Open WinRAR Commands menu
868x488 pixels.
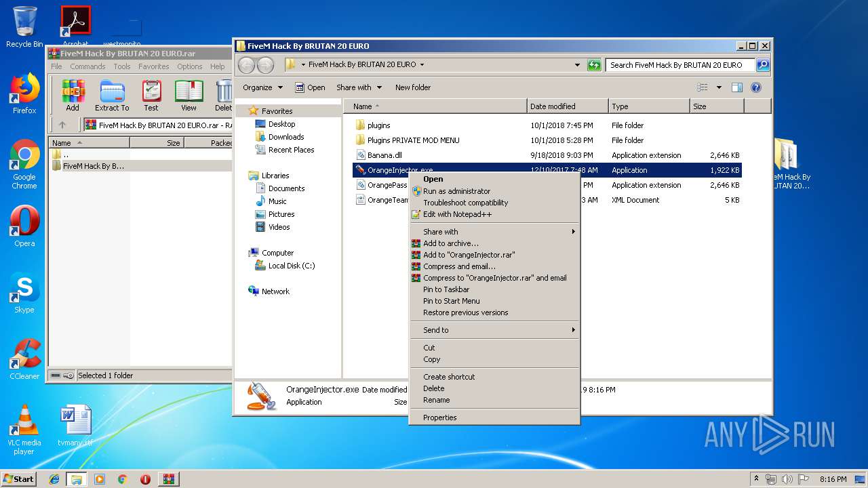[87, 66]
